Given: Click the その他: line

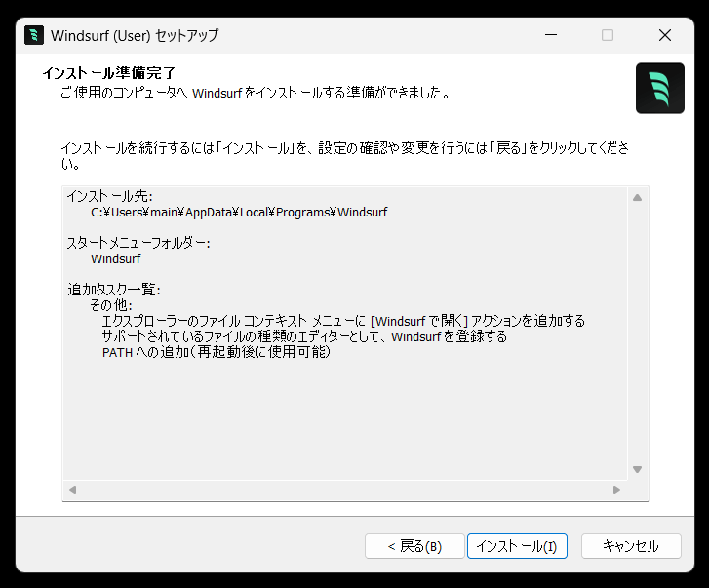Looking at the screenshot, I should tap(111, 305).
